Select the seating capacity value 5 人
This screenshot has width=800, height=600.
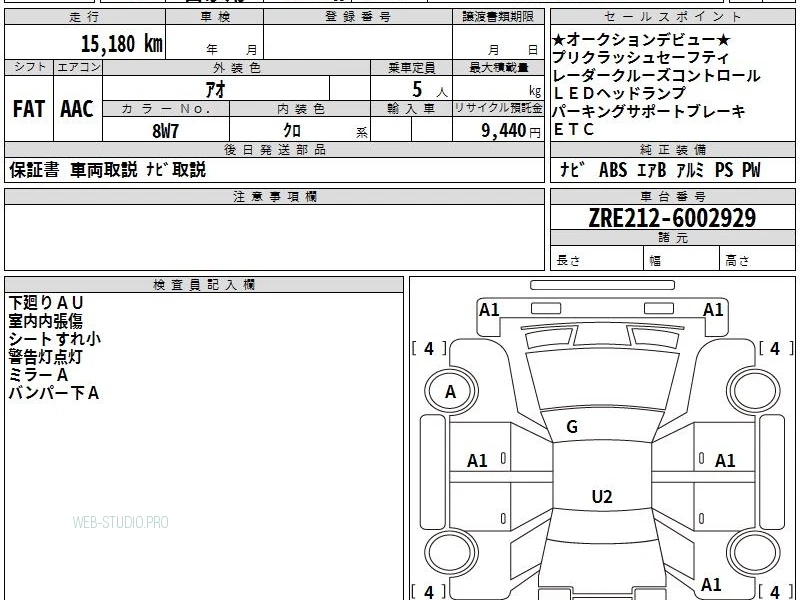pos(429,90)
